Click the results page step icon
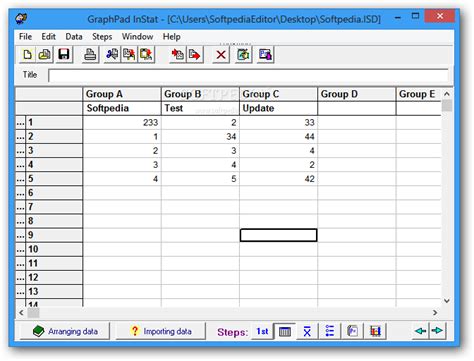The width and height of the screenshot is (474, 361). click(x=352, y=331)
